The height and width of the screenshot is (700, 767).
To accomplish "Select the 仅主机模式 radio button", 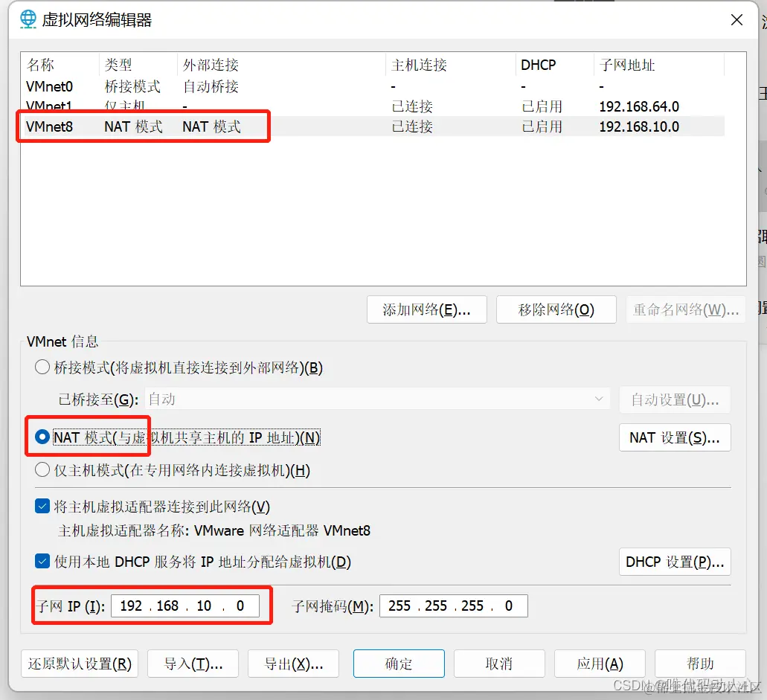I will [42, 470].
